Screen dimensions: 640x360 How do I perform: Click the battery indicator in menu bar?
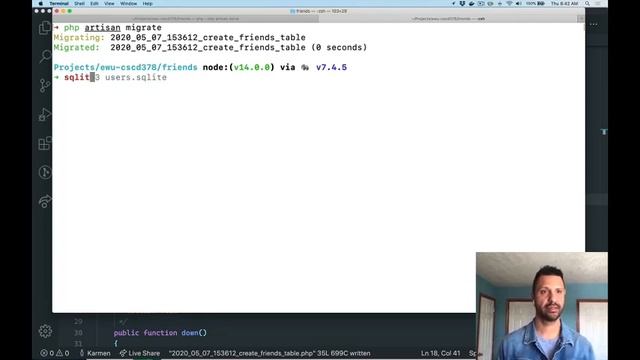pos(535,3)
